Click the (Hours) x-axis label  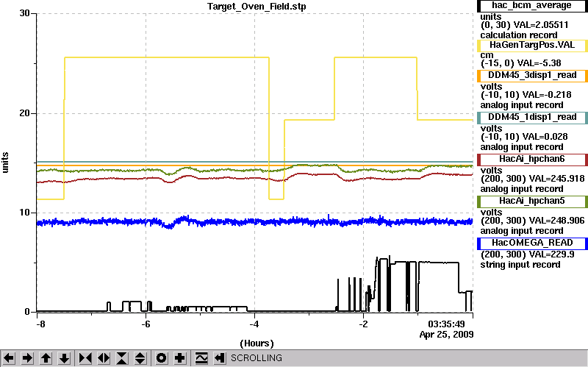pos(257,343)
